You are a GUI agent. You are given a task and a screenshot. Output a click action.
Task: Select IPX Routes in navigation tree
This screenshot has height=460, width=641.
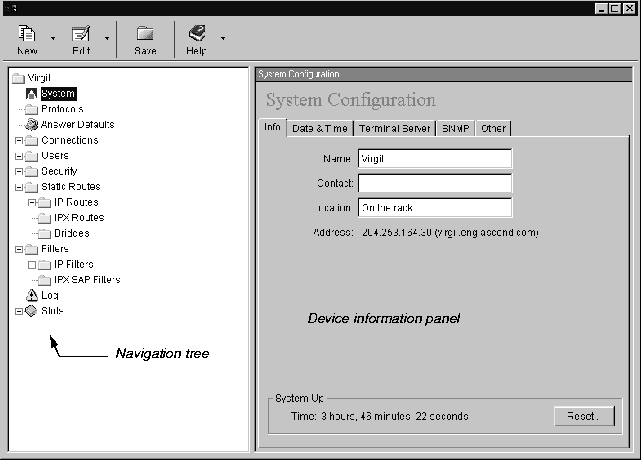tap(78, 218)
